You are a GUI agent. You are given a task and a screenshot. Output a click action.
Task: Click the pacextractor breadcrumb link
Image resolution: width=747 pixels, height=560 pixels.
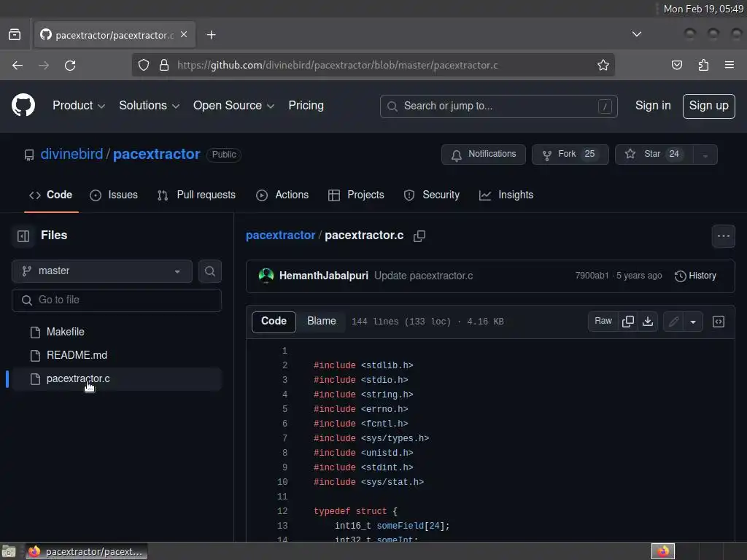tap(281, 236)
